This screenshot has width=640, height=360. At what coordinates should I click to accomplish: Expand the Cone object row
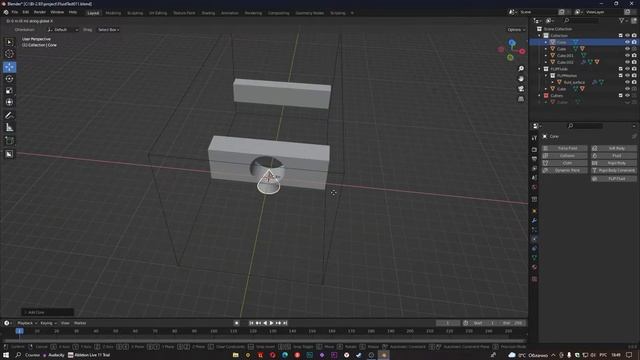[546, 42]
